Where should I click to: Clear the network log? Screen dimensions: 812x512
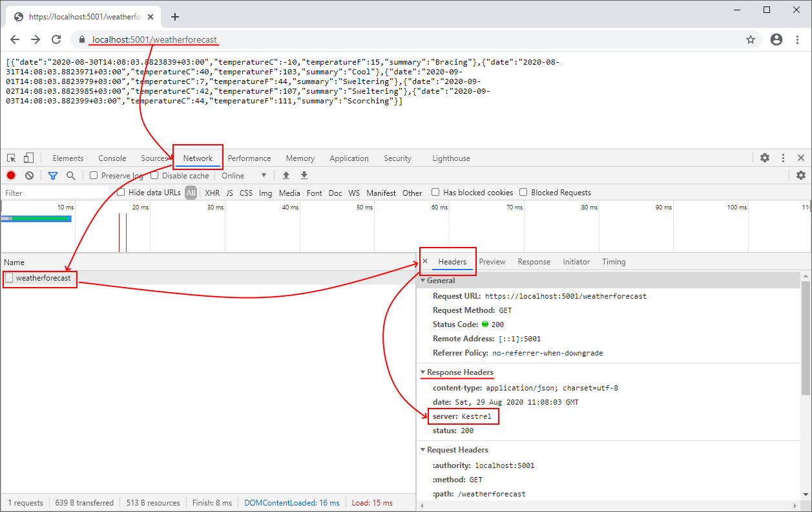(29, 175)
